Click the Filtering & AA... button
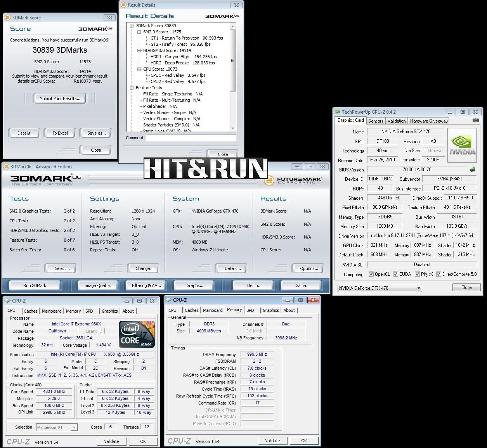This screenshot has width=487, height=448. [x=146, y=285]
